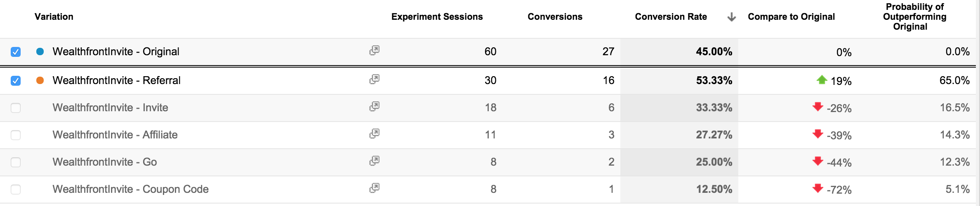Click the Conversions column header
The height and width of the screenshot is (206, 980).
pyautogui.click(x=555, y=17)
